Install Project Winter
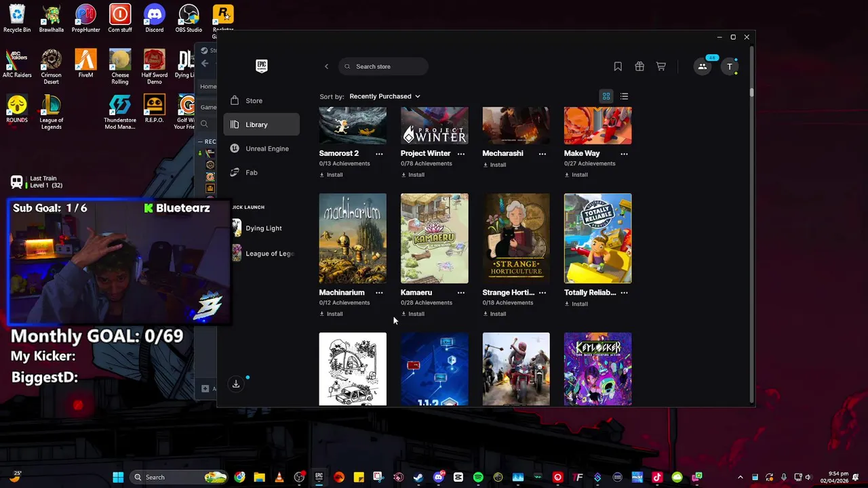868x488 pixels. click(x=412, y=175)
